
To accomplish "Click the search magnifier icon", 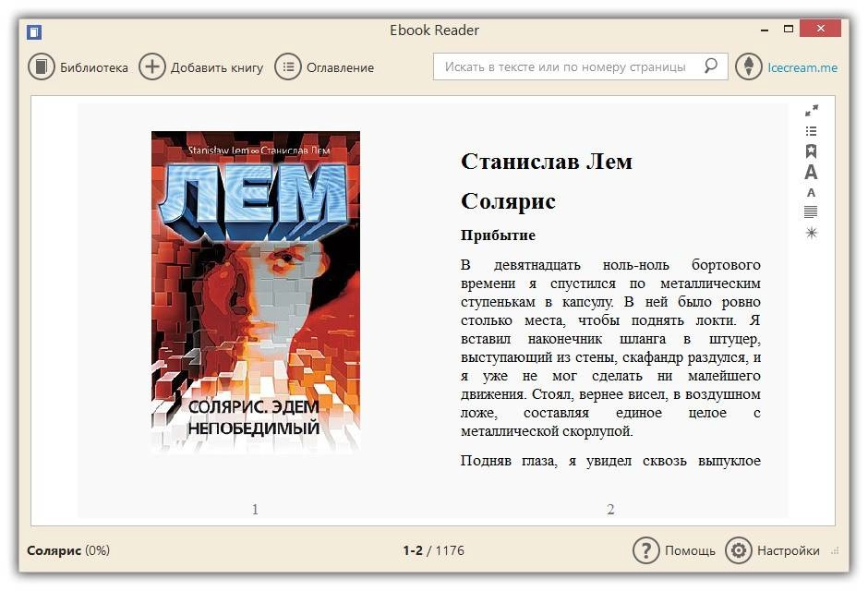I will [x=711, y=66].
